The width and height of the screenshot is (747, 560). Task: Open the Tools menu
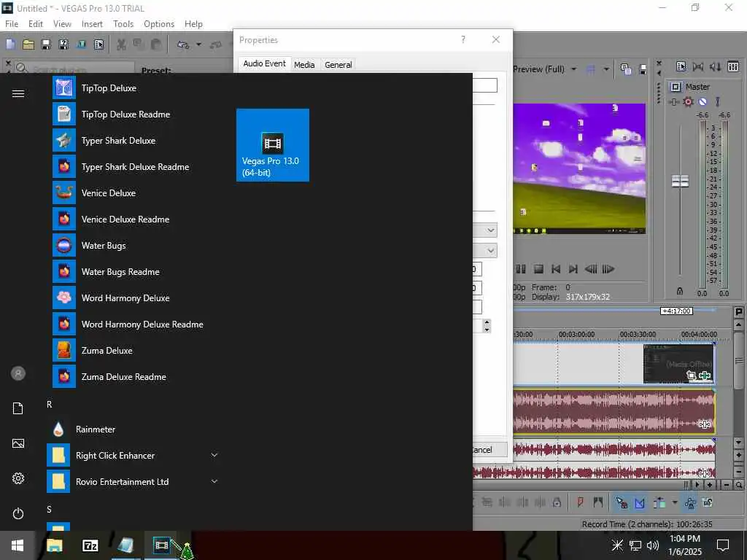pyautogui.click(x=123, y=24)
